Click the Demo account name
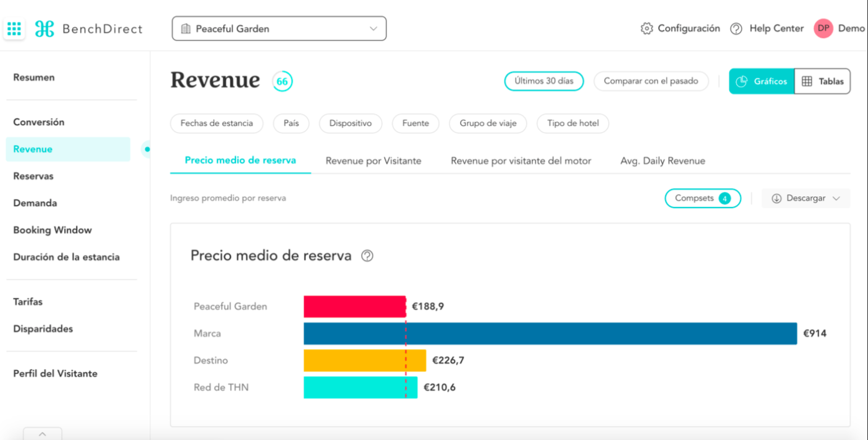 [851, 29]
